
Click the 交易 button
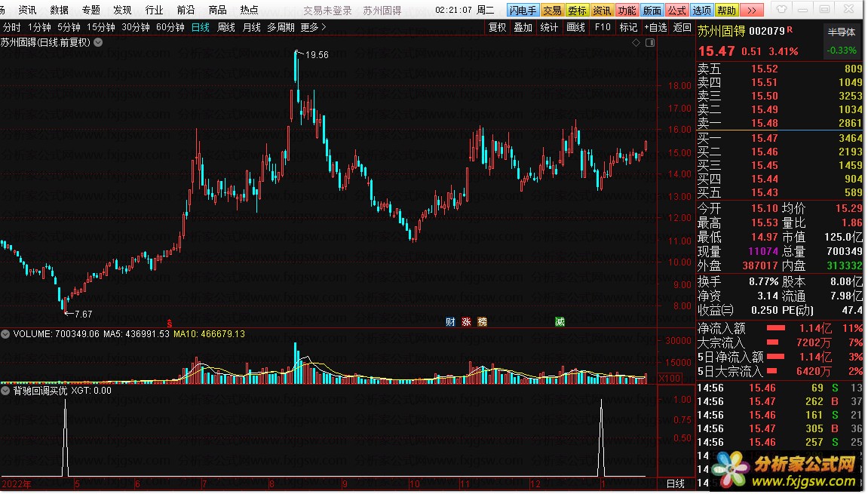pos(552,10)
